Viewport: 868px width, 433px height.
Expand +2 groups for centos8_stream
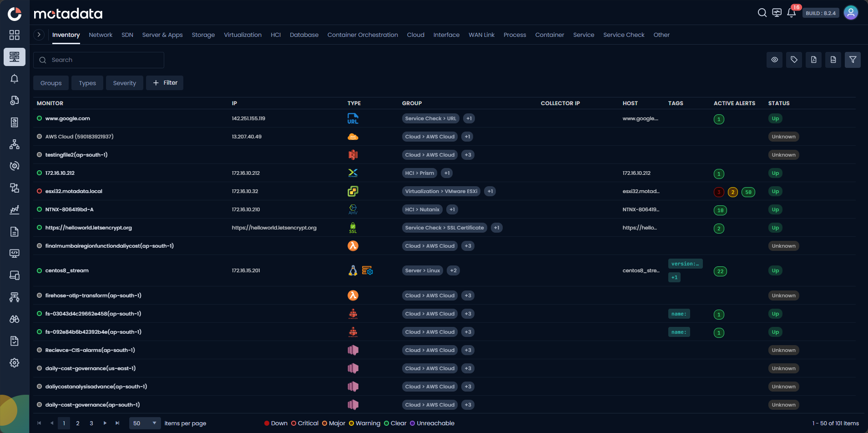(453, 270)
